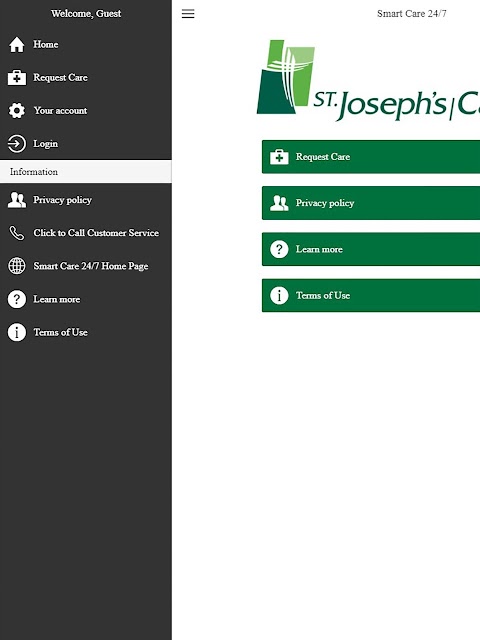Click the gear icon for Your account

click(x=17, y=111)
